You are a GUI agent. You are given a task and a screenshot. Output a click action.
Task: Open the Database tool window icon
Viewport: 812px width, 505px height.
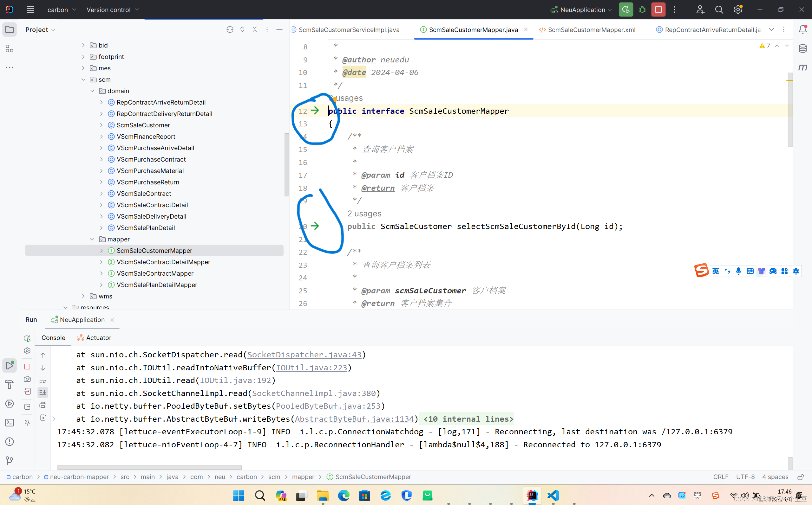pos(802,49)
